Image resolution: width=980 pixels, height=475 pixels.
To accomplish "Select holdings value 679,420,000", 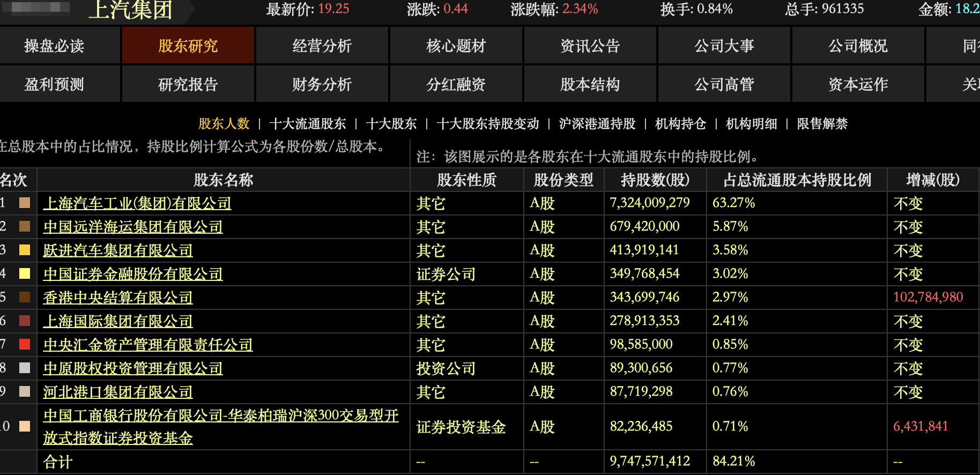I will (x=644, y=227).
